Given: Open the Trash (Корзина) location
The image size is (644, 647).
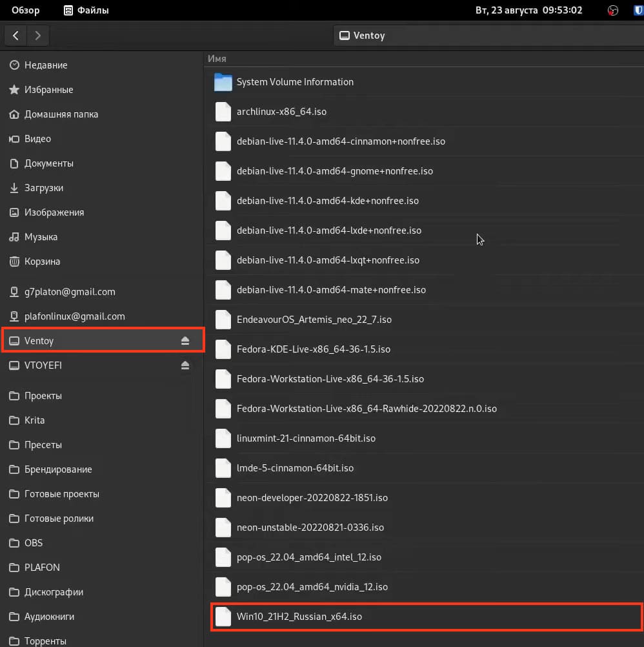Looking at the screenshot, I should [x=42, y=262].
